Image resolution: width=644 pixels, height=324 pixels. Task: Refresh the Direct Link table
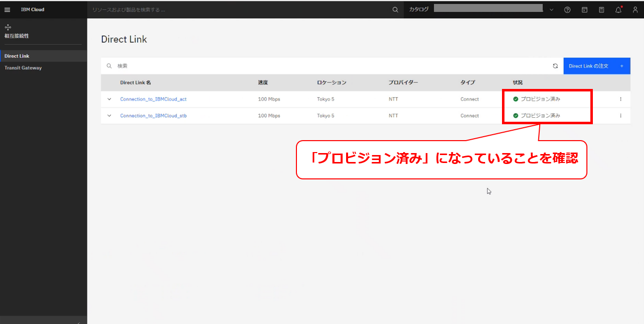tap(555, 66)
